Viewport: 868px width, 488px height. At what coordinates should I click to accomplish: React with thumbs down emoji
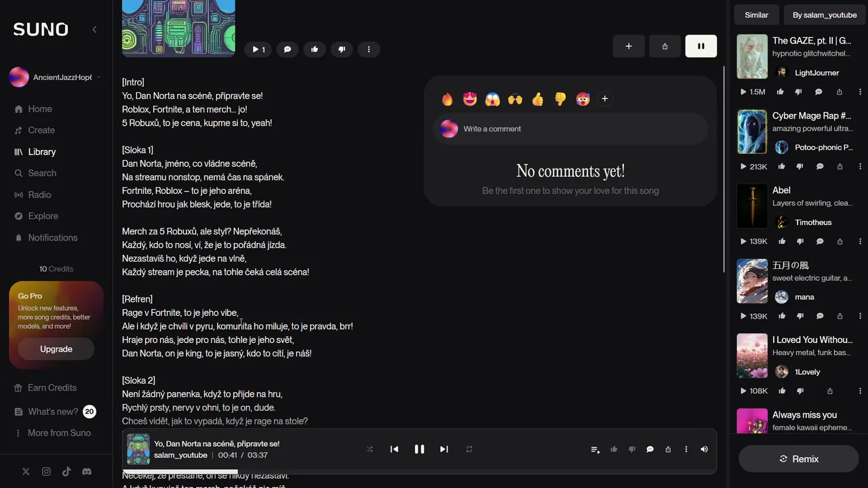click(x=560, y=99)
